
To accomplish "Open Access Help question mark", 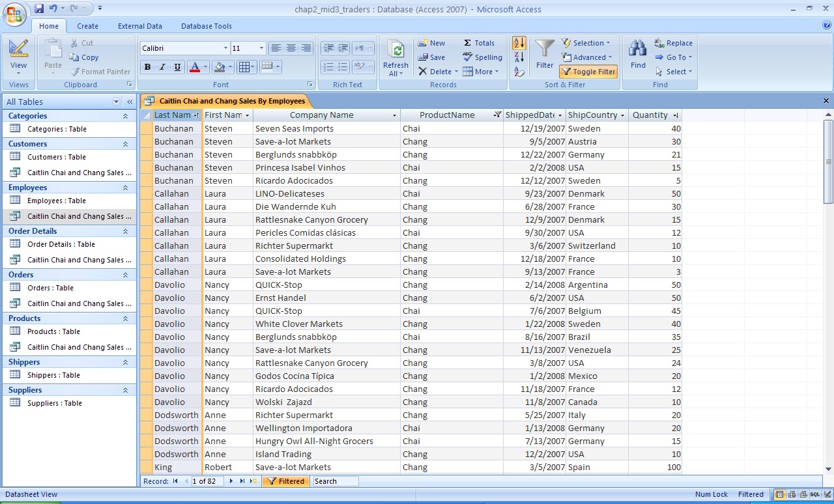I will 827,25.
